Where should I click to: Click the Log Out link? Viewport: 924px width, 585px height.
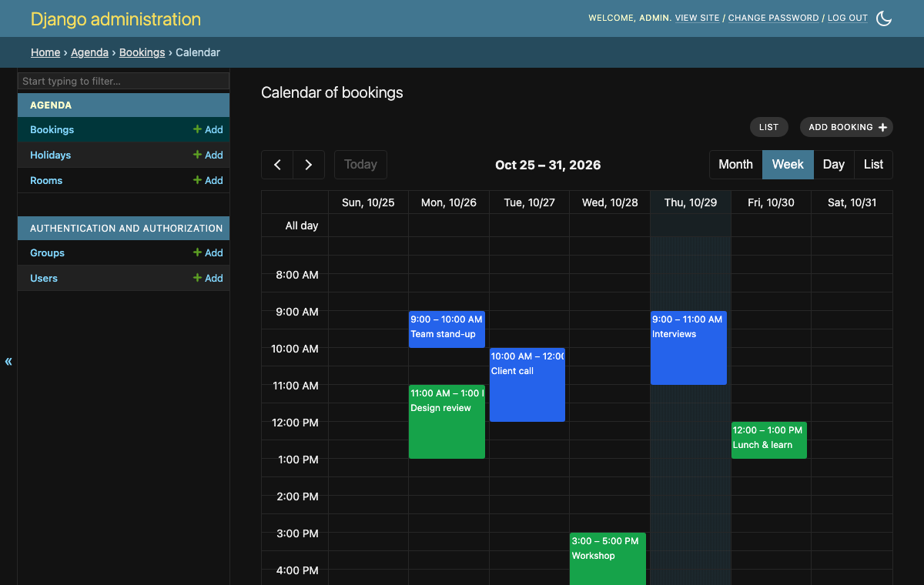tap(848, 18)
